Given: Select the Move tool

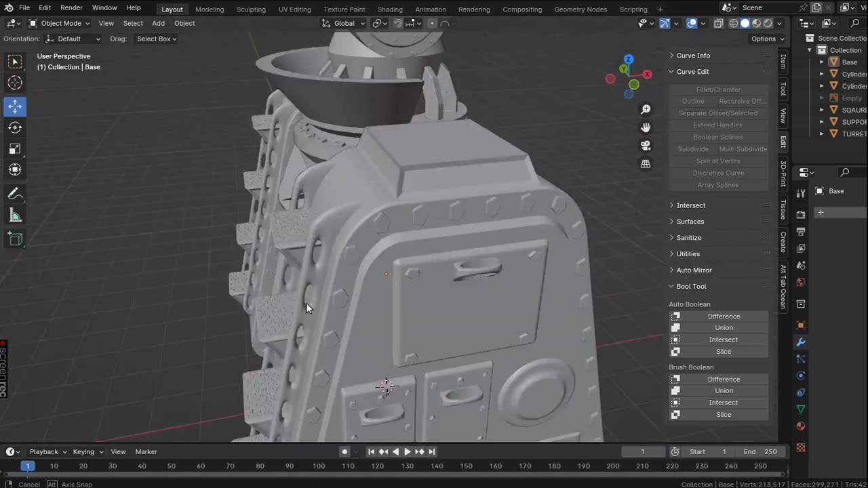Looking at the screenshot, I should pos(15,106).
